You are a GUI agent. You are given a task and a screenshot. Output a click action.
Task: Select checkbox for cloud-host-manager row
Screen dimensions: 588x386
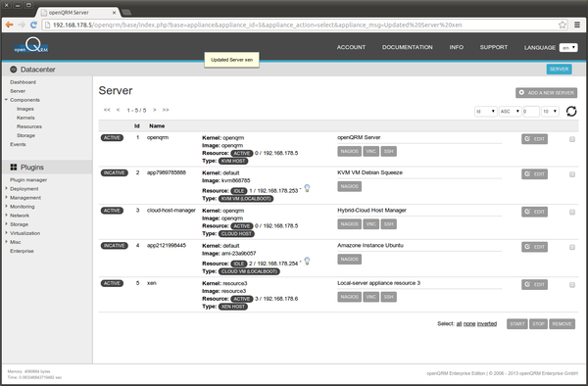pyautogui.click(x=572, y=213)
